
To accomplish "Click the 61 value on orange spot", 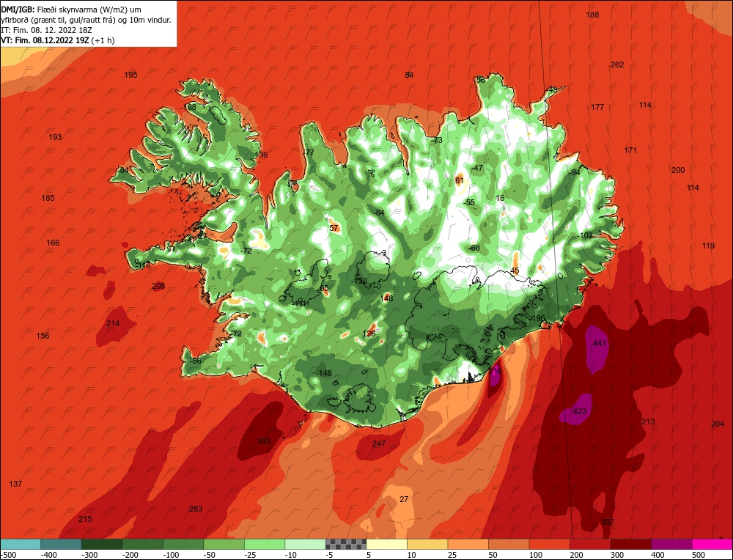I will 460,180.
